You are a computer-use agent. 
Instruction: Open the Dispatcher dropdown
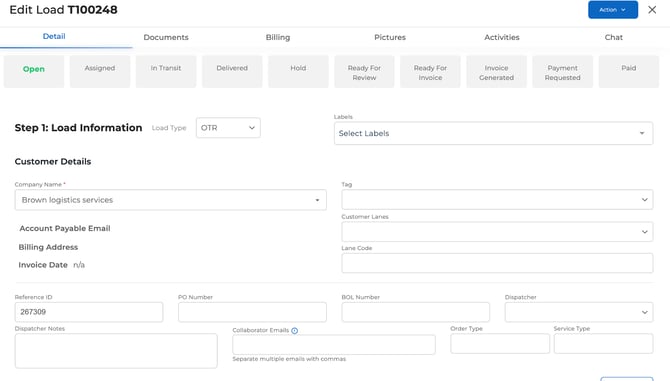(x=579, y=312)
